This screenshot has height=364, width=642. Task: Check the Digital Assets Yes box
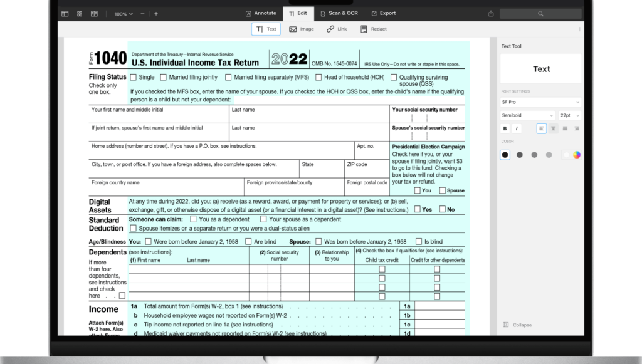(x=417, y=209)
